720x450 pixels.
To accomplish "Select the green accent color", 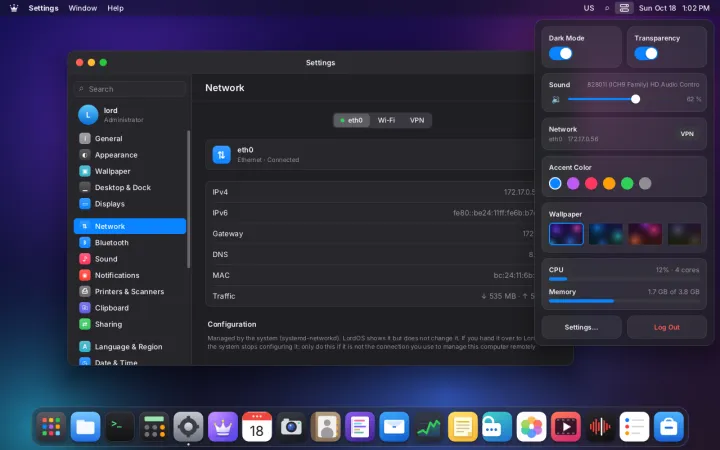I will pyautogui.click(x=627, y=184).
